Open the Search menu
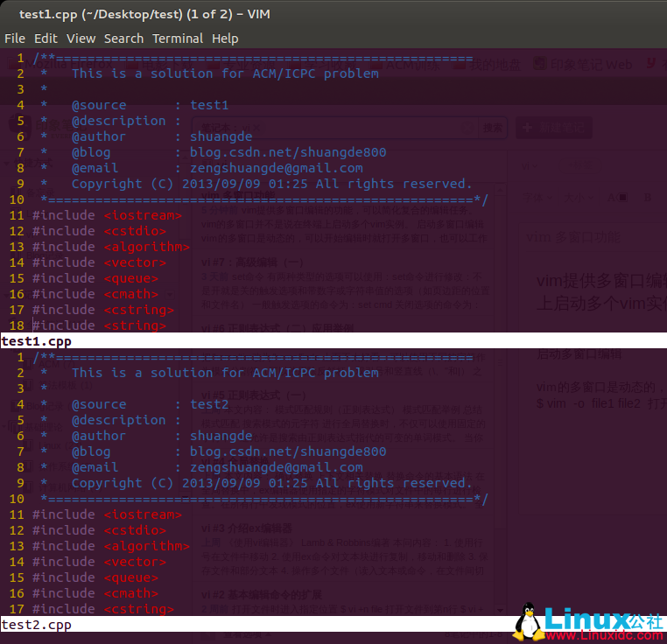Viewport: 667px width, 644px height. (x=123, y=38)
